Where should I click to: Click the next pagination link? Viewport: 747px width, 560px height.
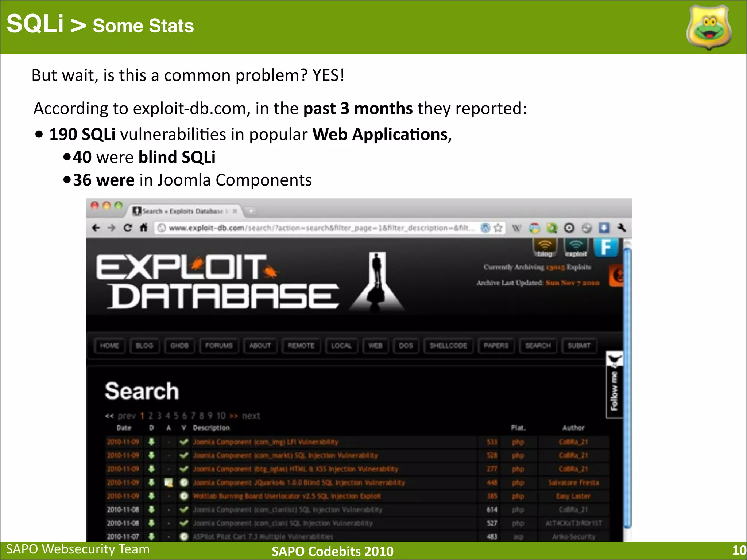(x=251, y=416)
